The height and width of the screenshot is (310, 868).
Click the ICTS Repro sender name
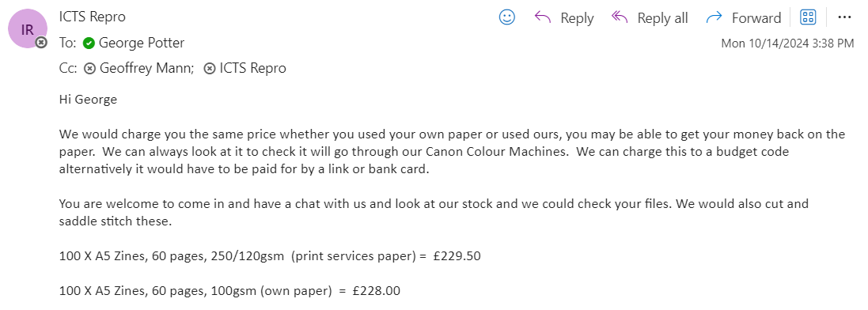tap(93, 17)
